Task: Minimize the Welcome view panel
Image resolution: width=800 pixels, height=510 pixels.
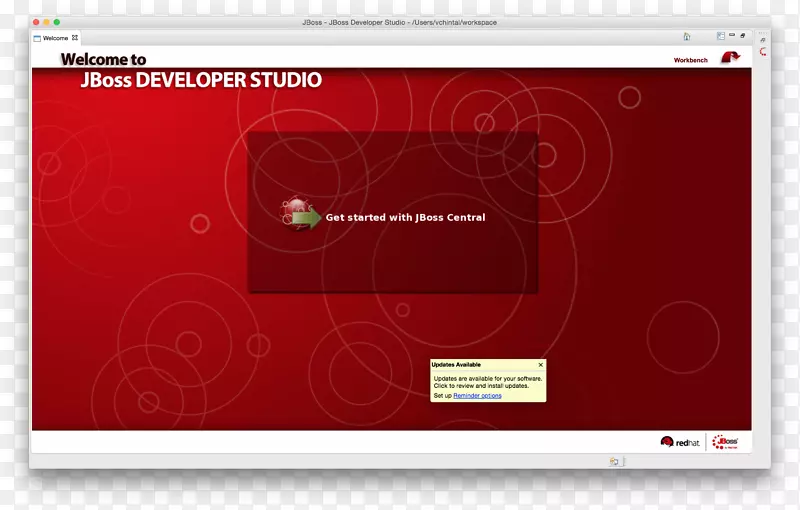Action: pos(732,36)
